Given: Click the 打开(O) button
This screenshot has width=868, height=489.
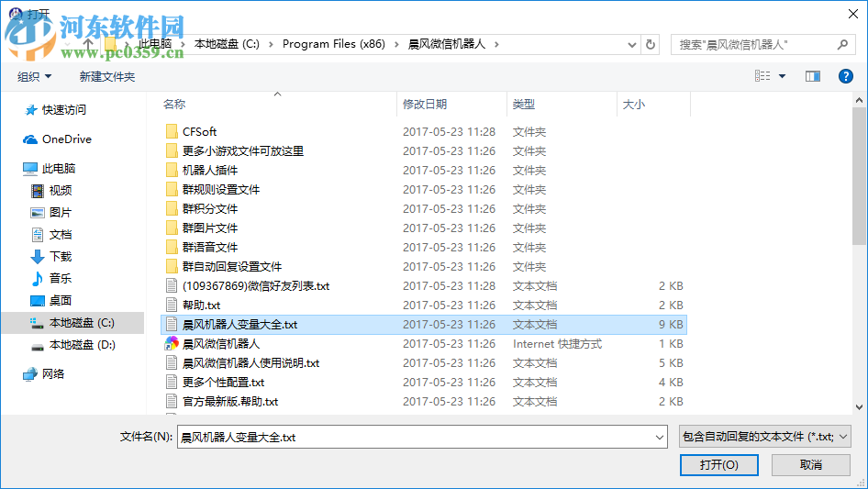Looking at the screenshot, I should [x=719, y=464].
